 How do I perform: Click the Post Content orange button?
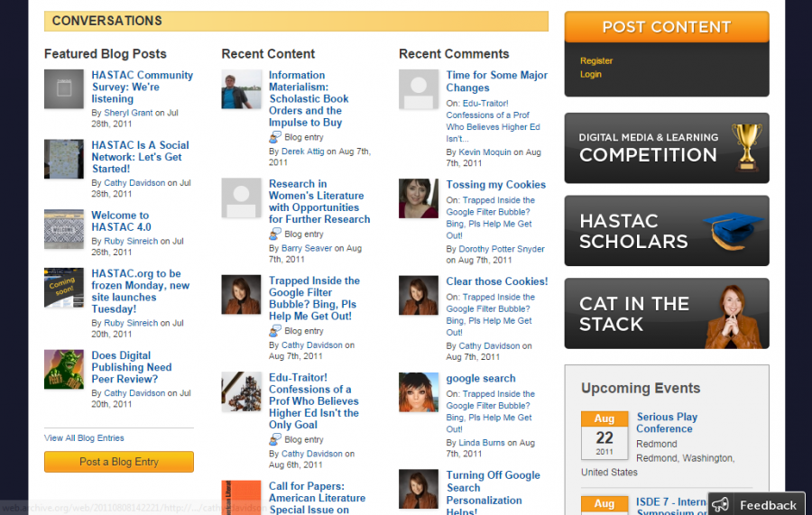coord(667,27)
